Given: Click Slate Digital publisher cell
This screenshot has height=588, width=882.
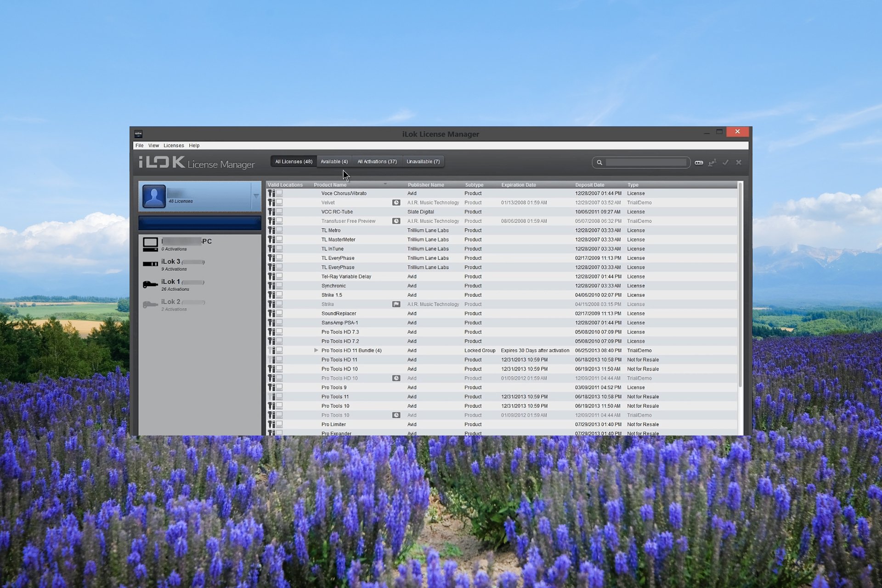Looking at the screenshot, I should (420, 212).
